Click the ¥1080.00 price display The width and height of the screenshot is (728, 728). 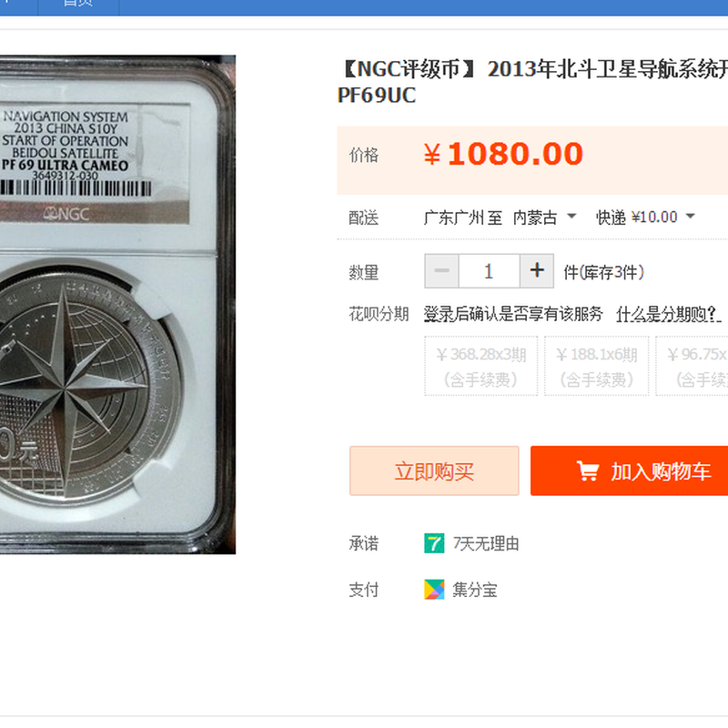(x=503, y=154)
